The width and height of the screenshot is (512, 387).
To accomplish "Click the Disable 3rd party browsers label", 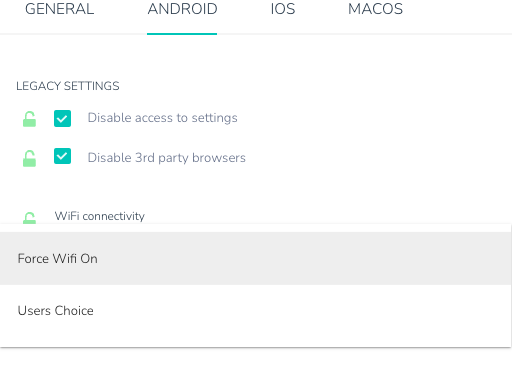I will point(166,158).
